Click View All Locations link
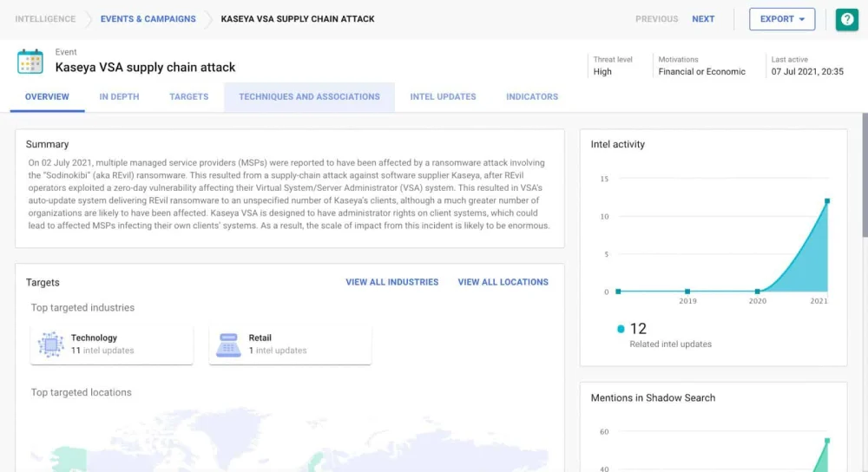The height and width of the screenshot is (472, 868). [x=503, y=282]
